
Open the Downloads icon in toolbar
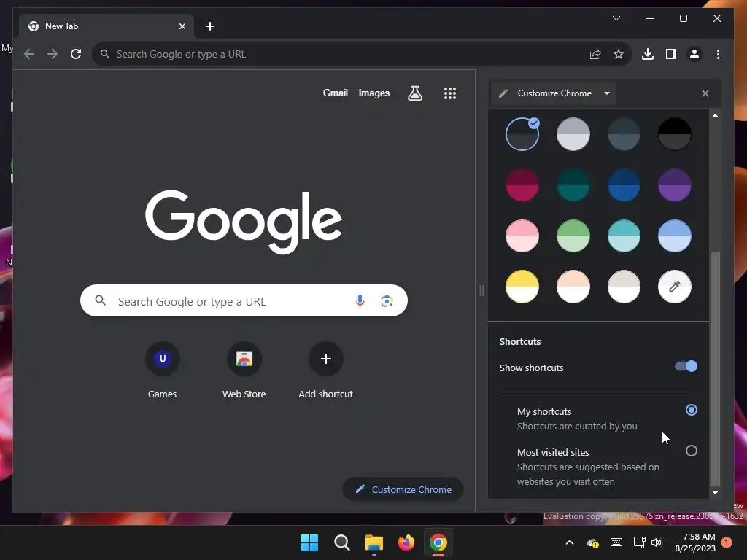point(648,54)
